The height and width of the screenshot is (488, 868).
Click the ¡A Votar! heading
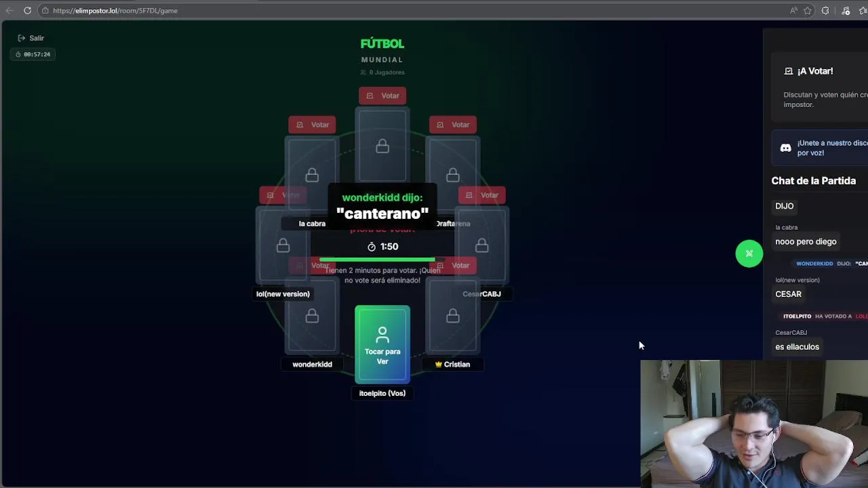[815, 71]
